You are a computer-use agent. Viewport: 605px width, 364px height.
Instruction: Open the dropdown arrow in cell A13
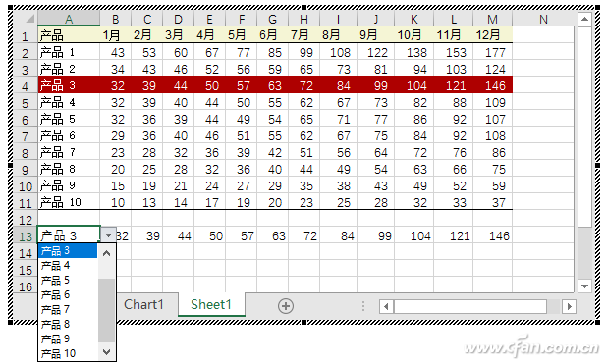click(x=108, y=234)
